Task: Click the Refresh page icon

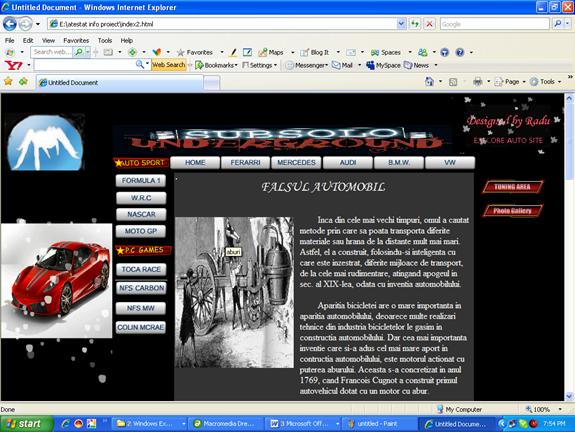Action: [415, 24]
